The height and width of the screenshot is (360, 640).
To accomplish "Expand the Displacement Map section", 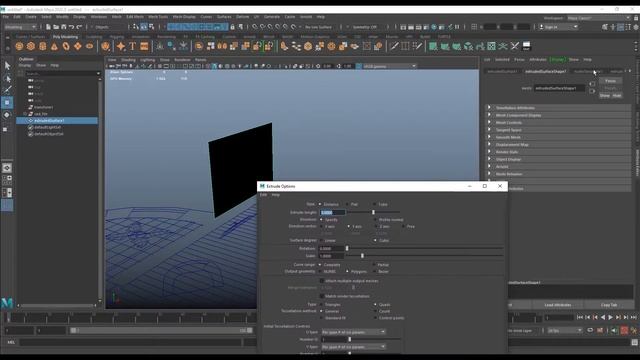I will 558,144.
